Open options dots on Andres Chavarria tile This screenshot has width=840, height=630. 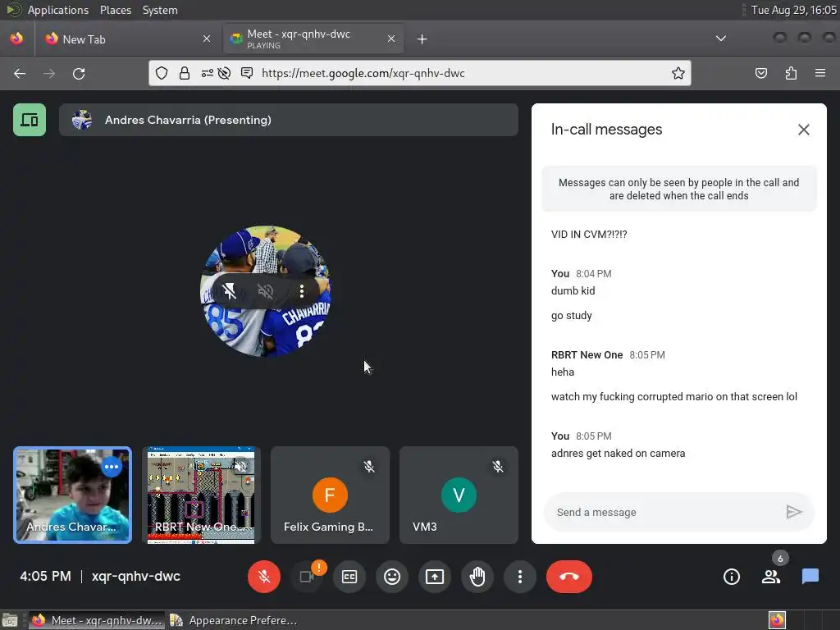(x=112, y=467)
